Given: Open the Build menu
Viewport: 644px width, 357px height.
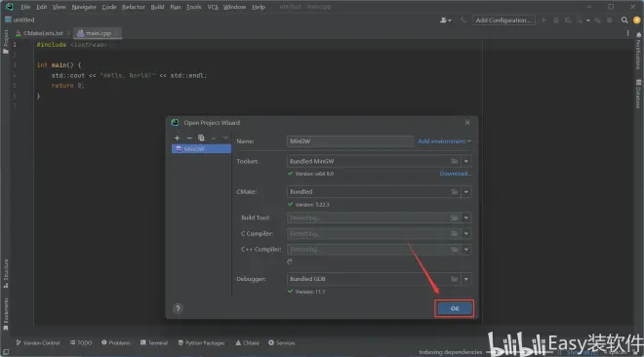Looking at the screenshot, I should [157, 7].
